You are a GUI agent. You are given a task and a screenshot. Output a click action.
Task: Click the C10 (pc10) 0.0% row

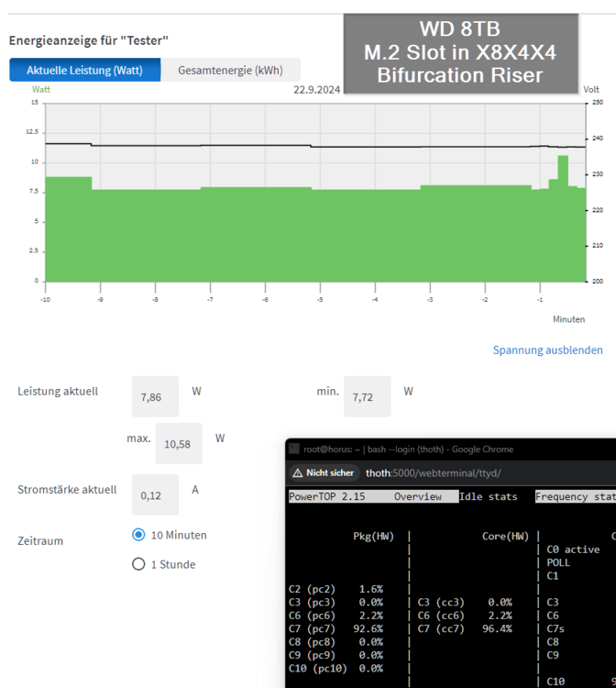click(x=335, y=668)
